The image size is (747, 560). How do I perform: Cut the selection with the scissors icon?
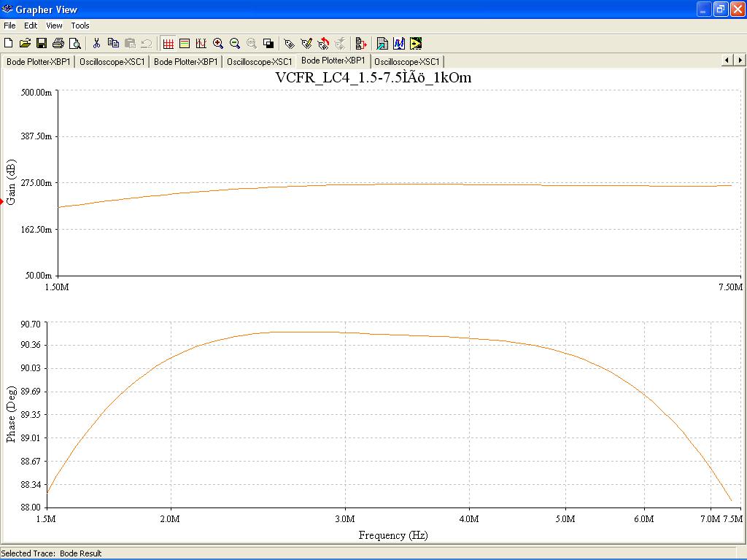click(x=96, y=43)
